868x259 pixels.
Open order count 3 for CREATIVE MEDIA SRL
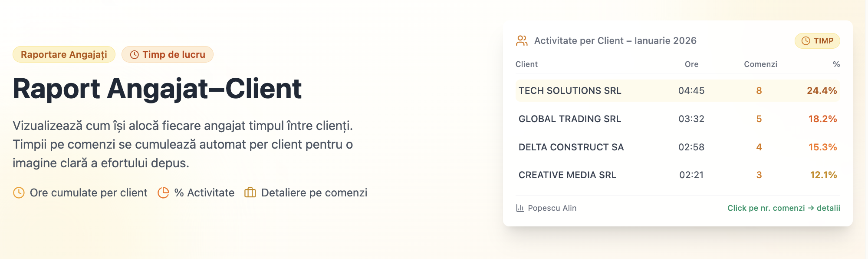(759, 175)
